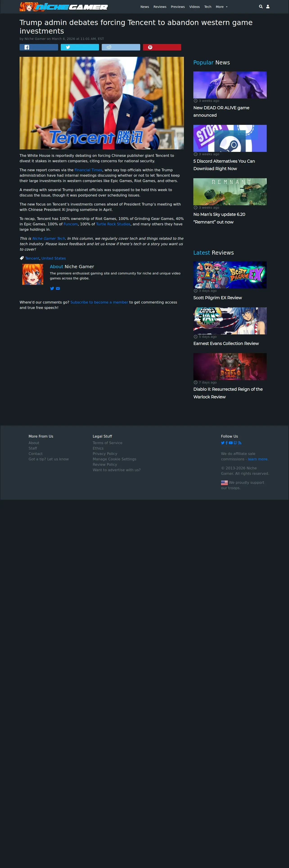This screenshot has width=289, height=868.
Task: Share article on Pinterest button
Action: [x=162, y=47]
